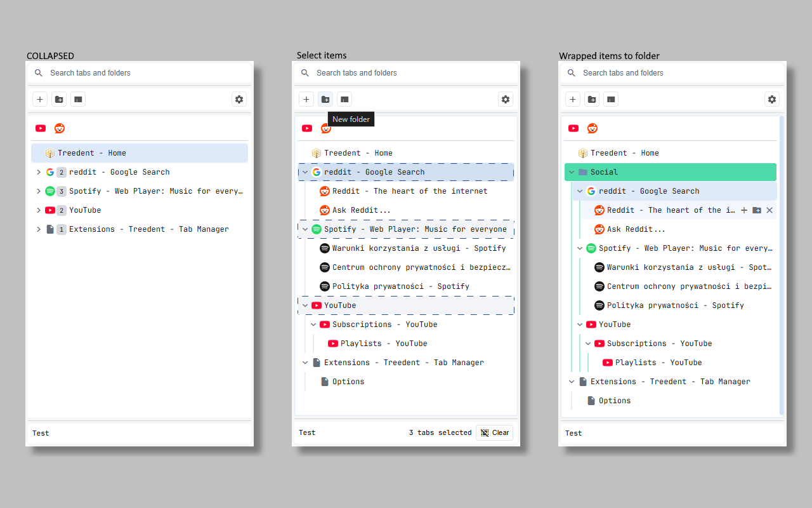This screenshot has width=812, height=508.
Task: Click the scrollbar in the Wrapped items panel
Action: coord(781,265)
